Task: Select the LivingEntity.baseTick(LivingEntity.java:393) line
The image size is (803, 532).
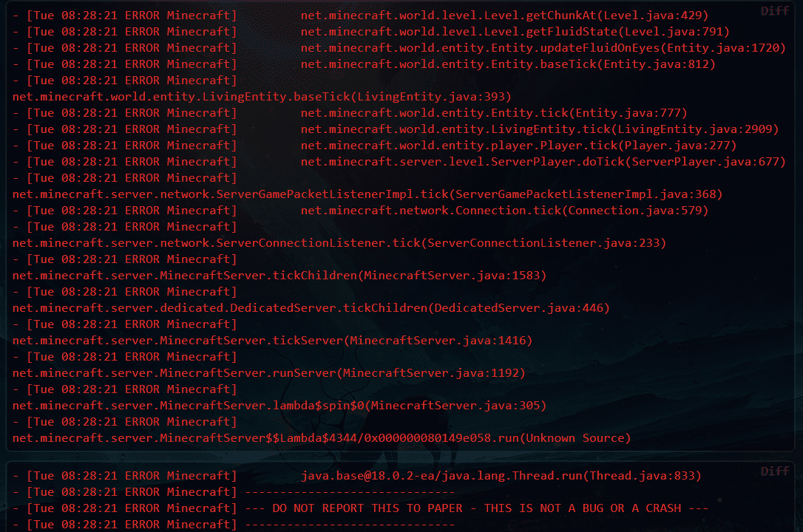Action: click(x=262, y=97)
